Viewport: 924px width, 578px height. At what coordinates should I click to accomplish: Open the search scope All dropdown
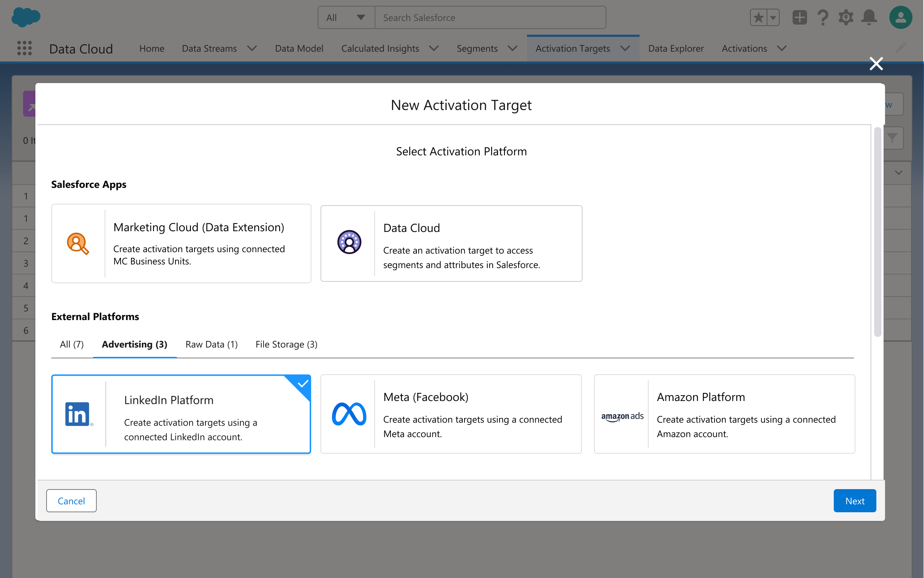pyautogui.click(x=346, y=18)
